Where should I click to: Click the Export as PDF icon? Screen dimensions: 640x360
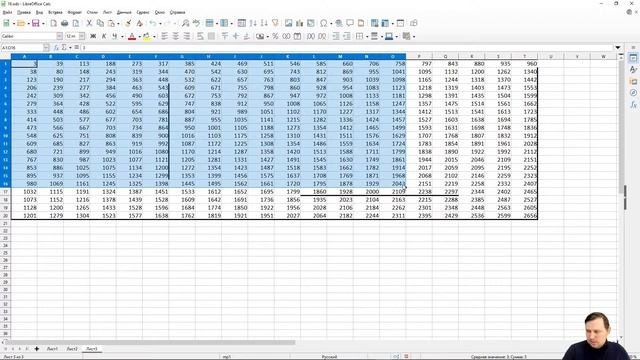point(53,23)
